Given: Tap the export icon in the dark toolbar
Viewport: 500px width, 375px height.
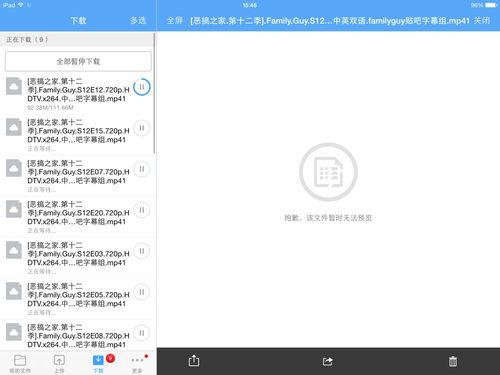Looking at the screenshot, I should click(194, 361).
